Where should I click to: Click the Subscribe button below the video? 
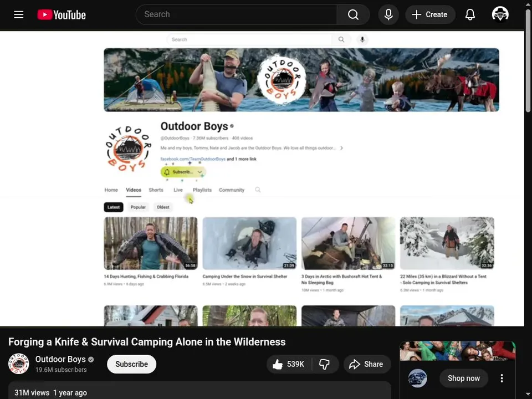point(132,364)
